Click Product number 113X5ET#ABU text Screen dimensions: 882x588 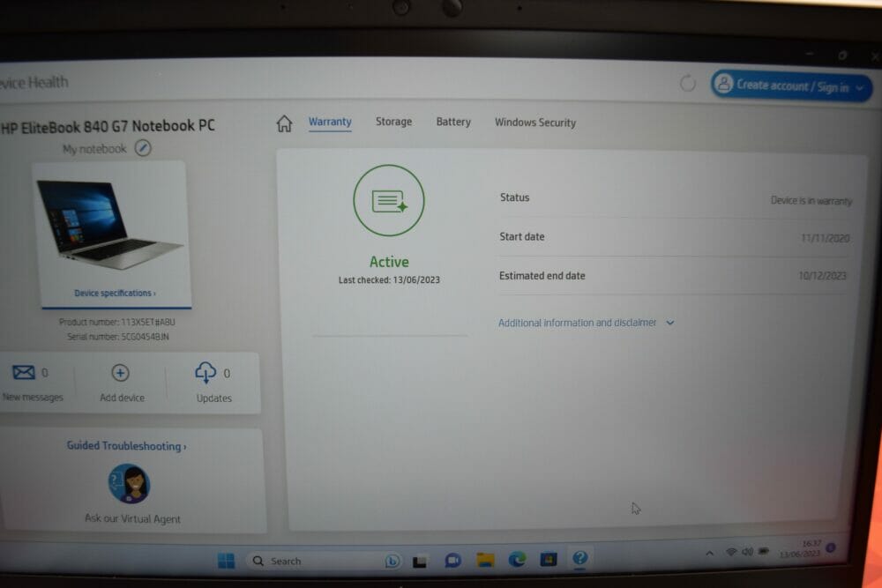(117, 322)
